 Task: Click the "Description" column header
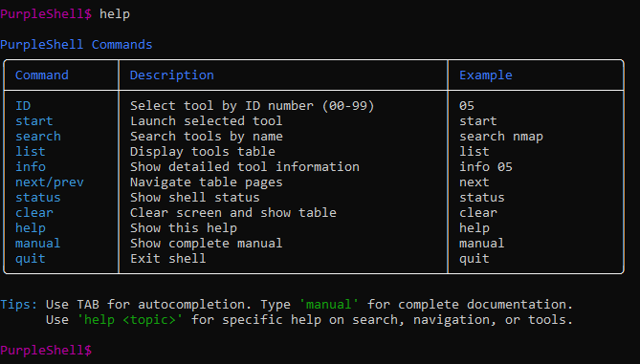(172, 75)
